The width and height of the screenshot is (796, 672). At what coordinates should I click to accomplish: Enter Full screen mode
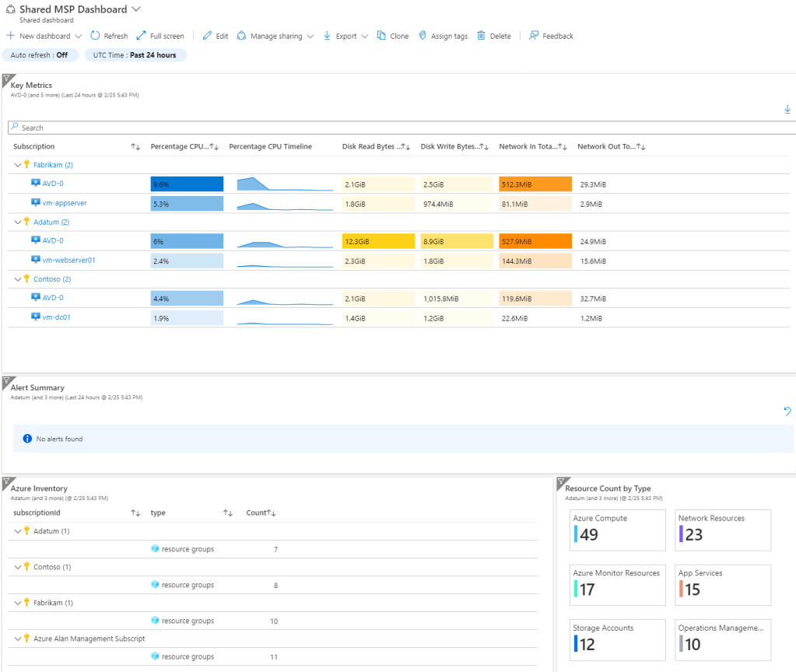[141, 36]
